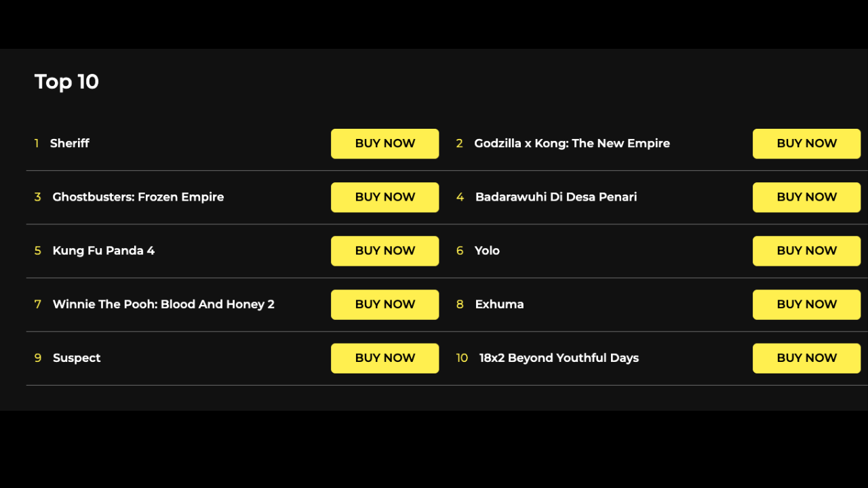868x488 pixels.
Task: Click Buy Now for Ghostbusters: Frozen Empire
Action: click(x=384, y=197)
